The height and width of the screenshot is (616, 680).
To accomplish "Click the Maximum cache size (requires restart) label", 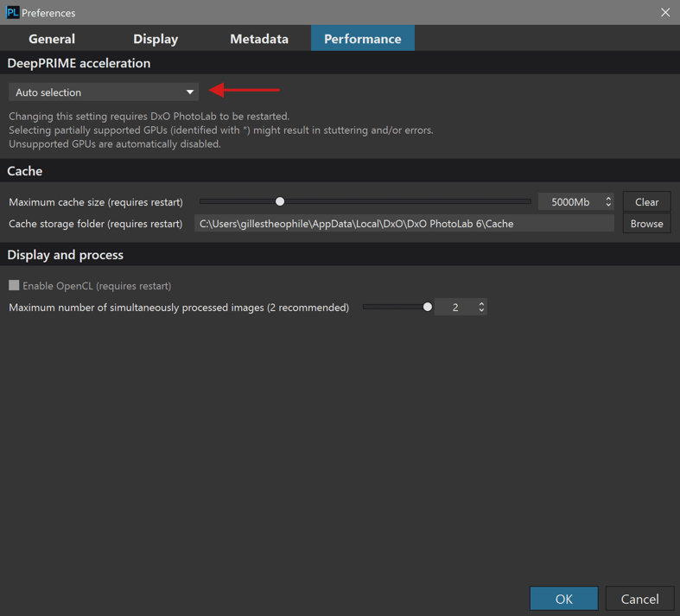I will (96, 202).
